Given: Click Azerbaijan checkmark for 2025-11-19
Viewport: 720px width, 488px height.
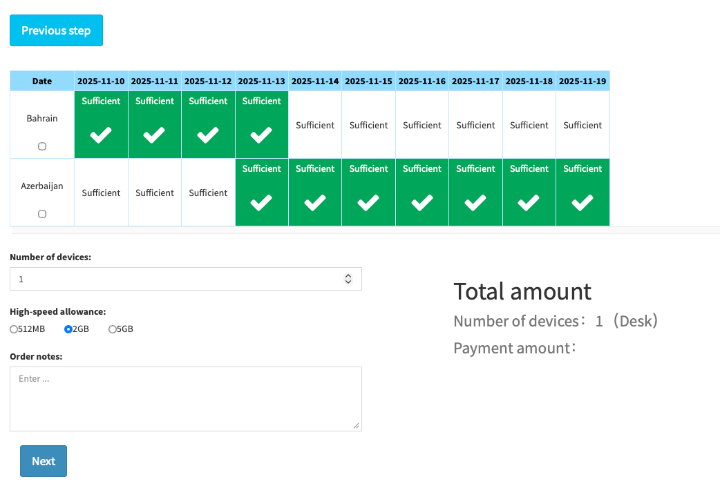Looking at the screenshot, I should click(582, 202).
